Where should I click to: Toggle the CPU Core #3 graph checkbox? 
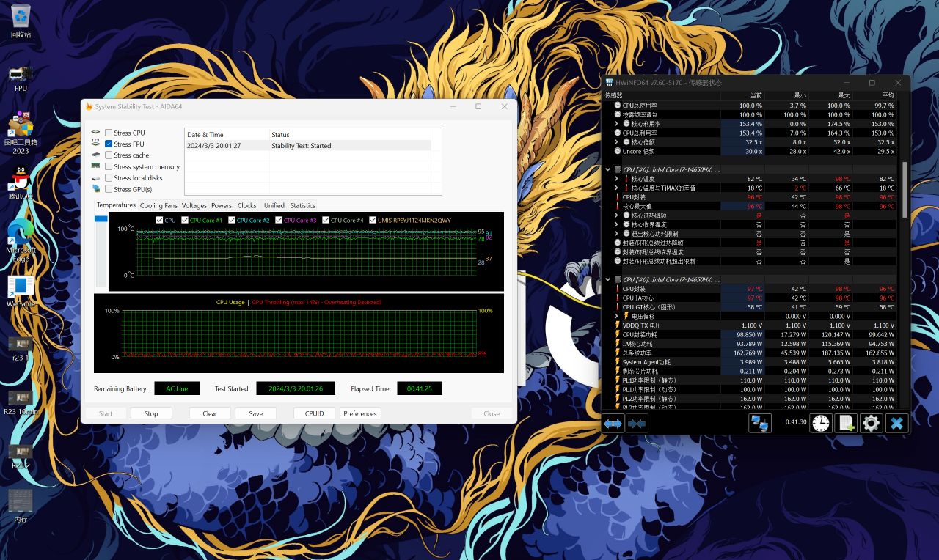[x=279, y=220]
